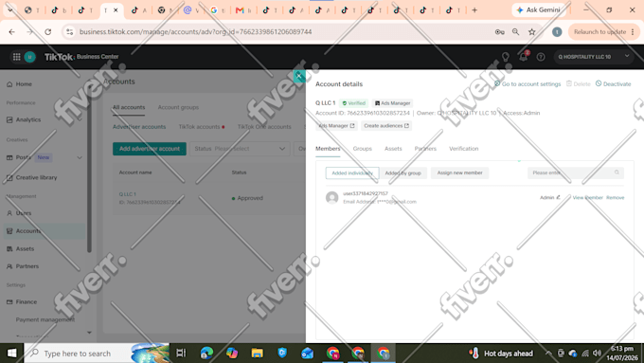Image resolution: width=644 pixels, height=363 pixels.
Task: Click the Deactivate link
Action: [613, 83]
